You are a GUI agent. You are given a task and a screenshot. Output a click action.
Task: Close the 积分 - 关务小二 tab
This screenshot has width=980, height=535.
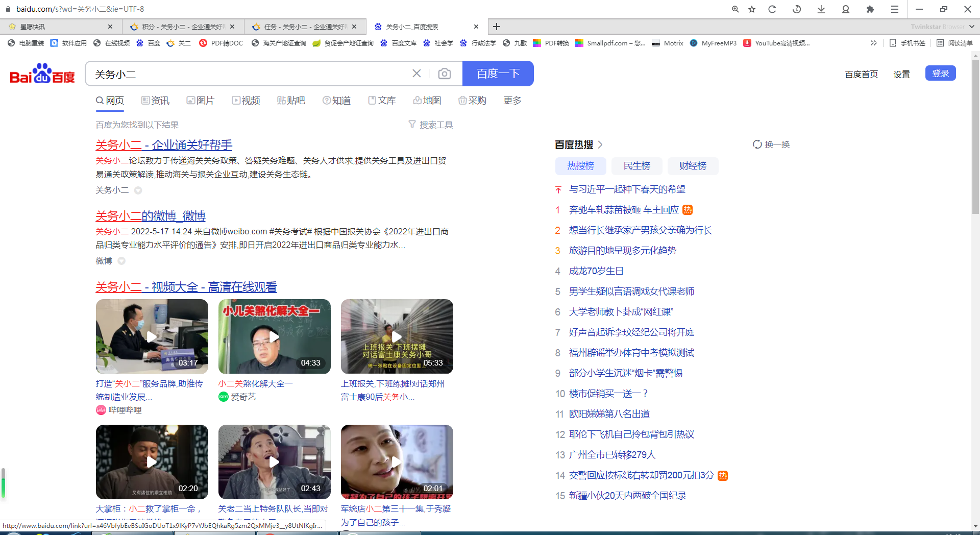tap(232, 27)
